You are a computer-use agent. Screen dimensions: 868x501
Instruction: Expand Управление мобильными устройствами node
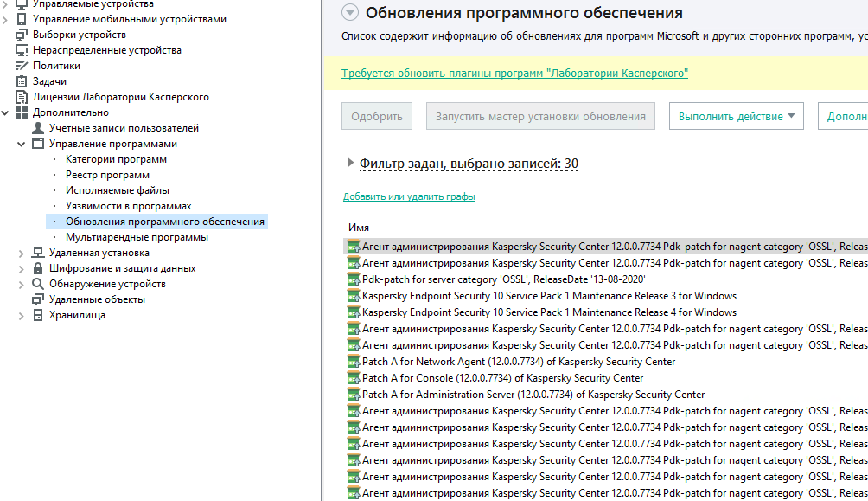5,19
